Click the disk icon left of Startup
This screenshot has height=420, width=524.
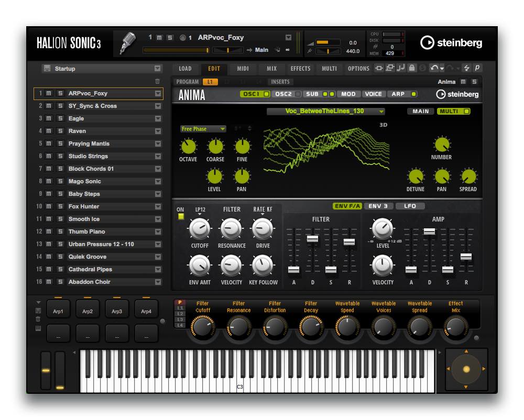pyautogui.click(x=47, y=69)
